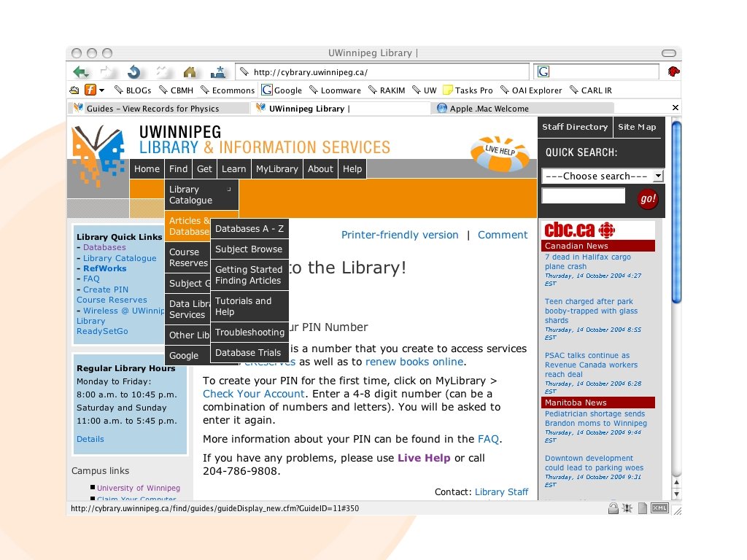
Task: Reload the page with the Reload icon
Action: click(x=134, y=72)
